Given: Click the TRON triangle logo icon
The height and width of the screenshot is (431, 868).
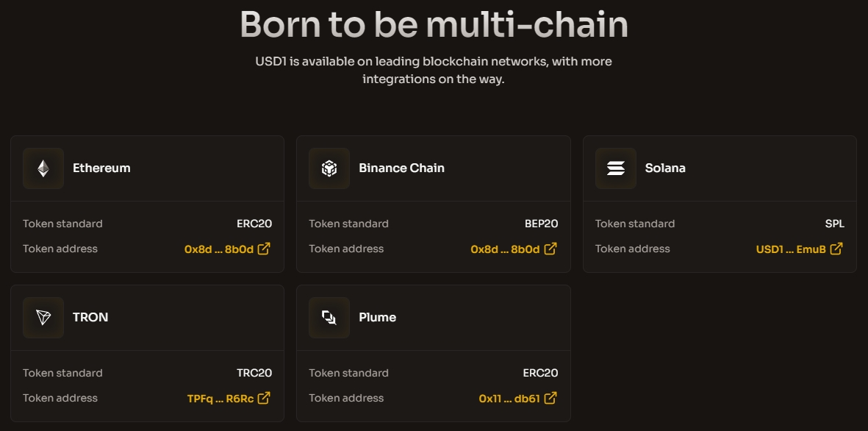Looking at the screenshot, I should [43, 318].
